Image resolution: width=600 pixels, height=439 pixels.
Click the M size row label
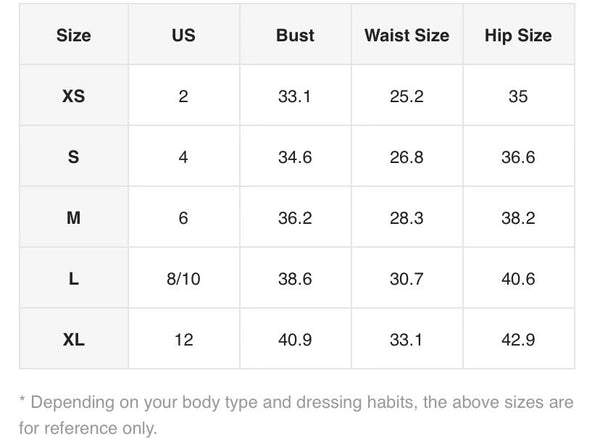(x=73, y=218)
